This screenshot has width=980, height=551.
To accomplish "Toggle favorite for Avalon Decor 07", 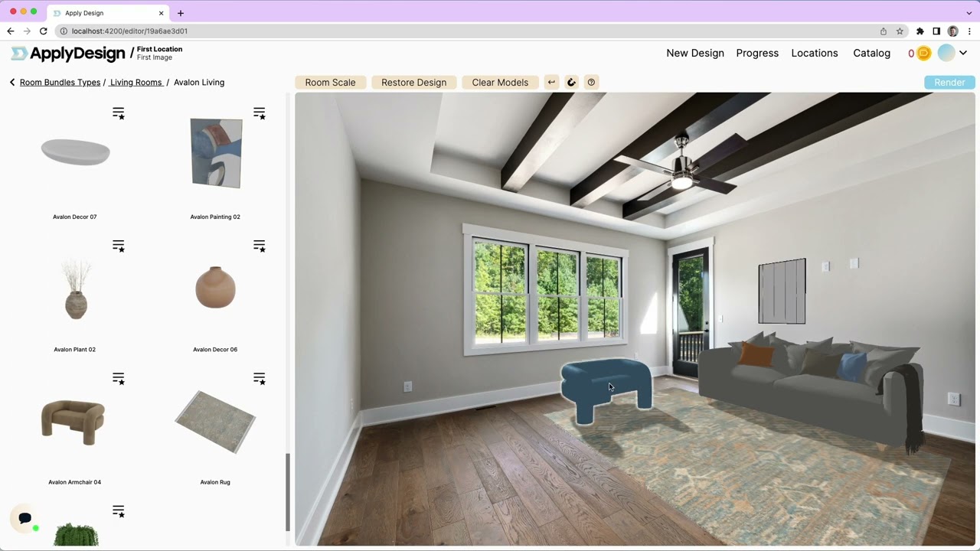I will pyautogui.click(x=119, y=113).
